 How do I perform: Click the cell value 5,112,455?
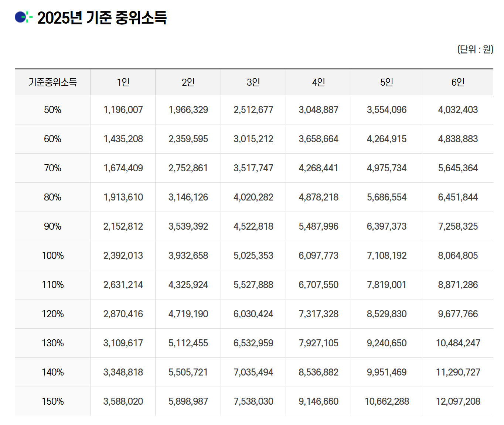(x=188, y=343)
